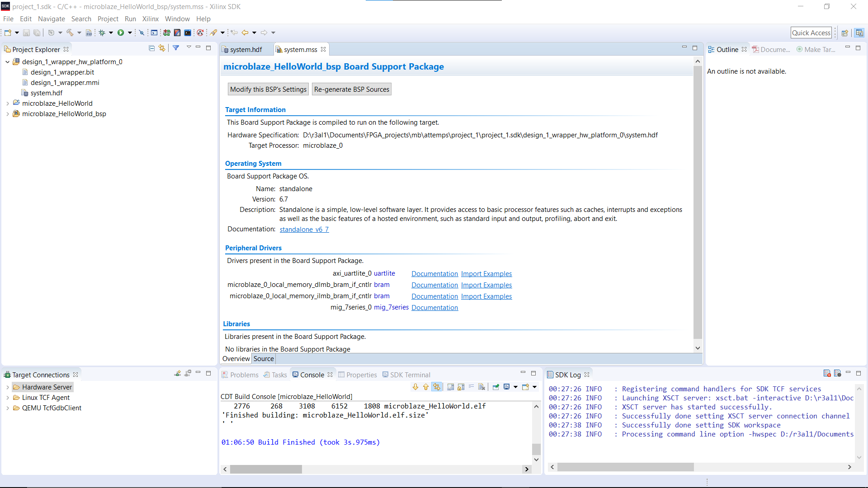Expand Hardware Server in Target Connections
868x488 pixels.
8,387
